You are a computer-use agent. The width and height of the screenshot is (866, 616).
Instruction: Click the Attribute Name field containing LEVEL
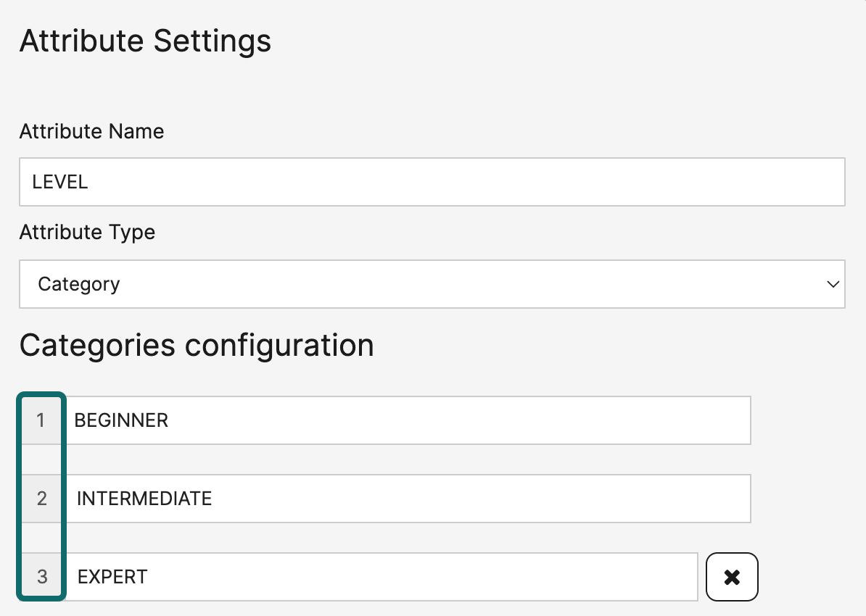(432, 182)
